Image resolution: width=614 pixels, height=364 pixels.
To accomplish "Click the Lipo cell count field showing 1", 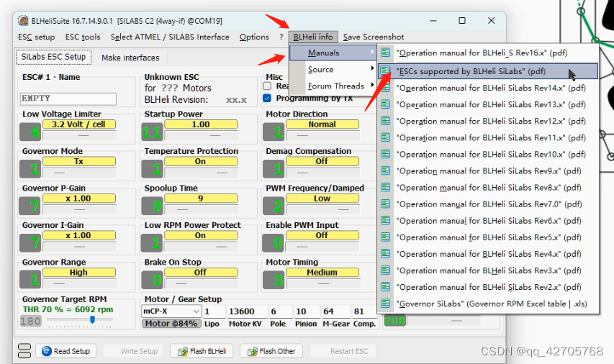I will (x=215, y=311).
